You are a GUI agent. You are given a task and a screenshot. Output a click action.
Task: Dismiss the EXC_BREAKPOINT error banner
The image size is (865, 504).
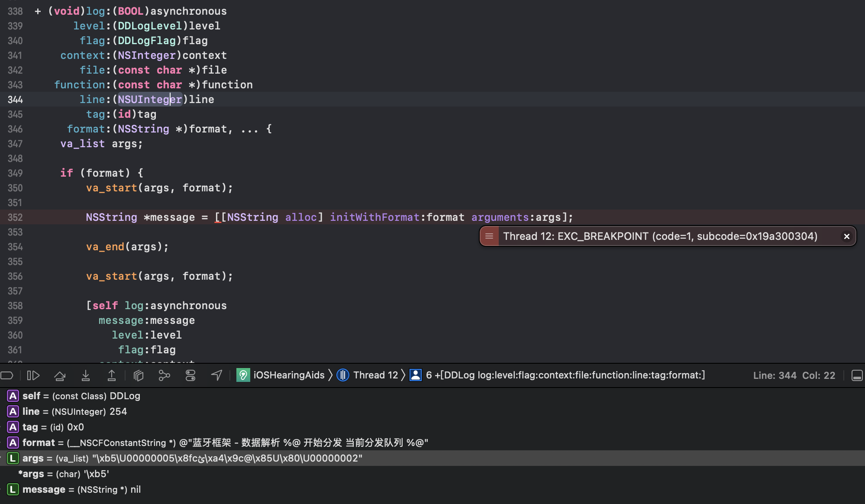pyautogui.click(x=846, y=236)
